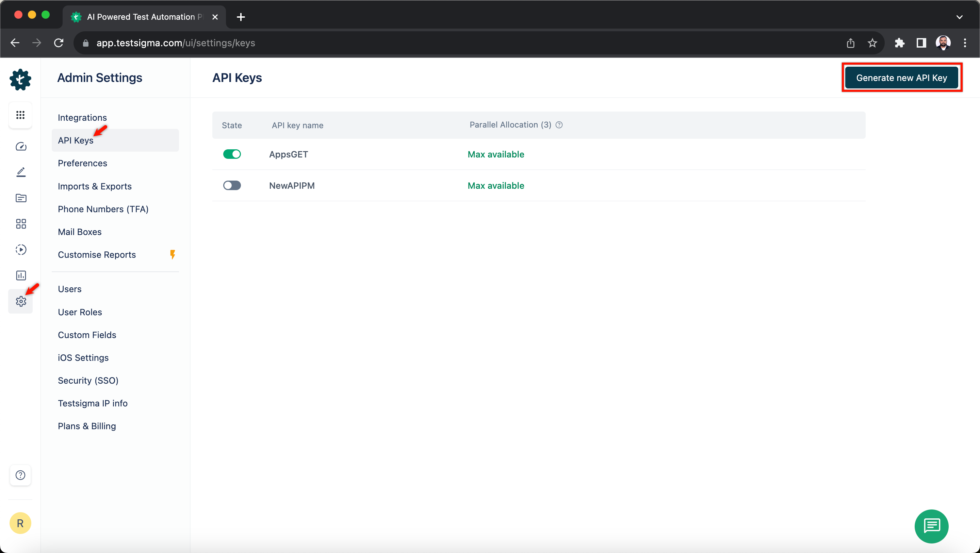
Task: Open the grid apps menu in sidebar
Action: pyautogui.click(x=20, y=115)
